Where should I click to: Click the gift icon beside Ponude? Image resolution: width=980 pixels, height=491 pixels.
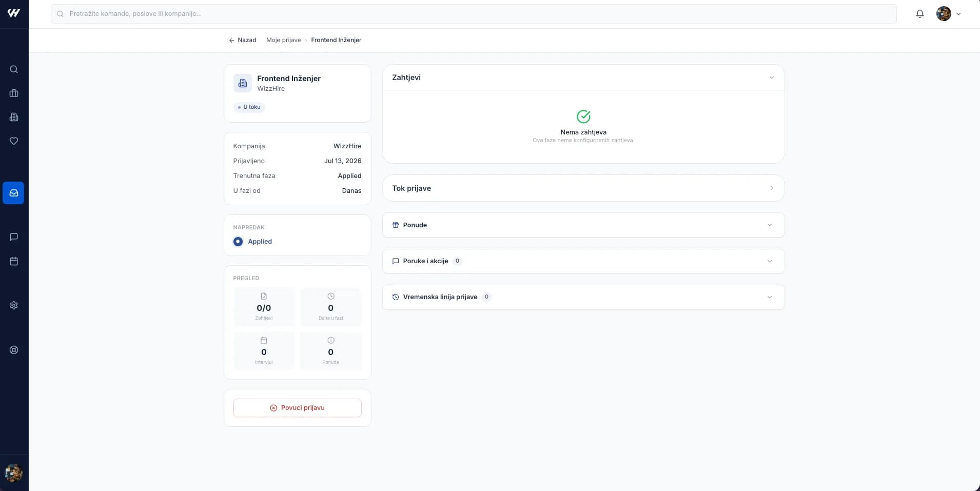tap(396, 225)
